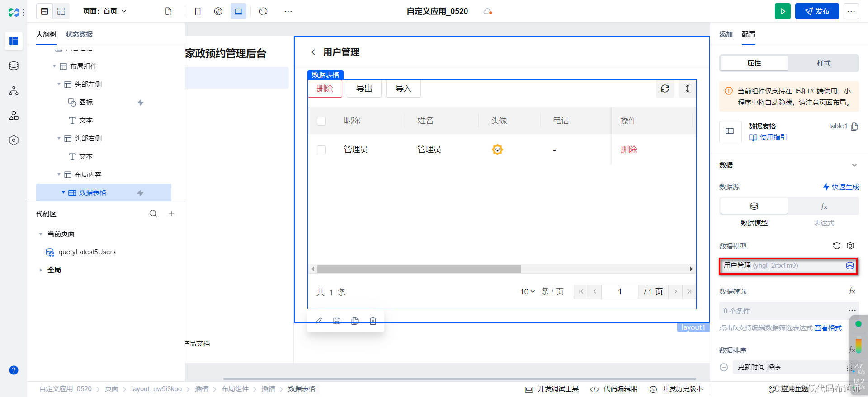Check the 管理员 row checkbox
The image size is (868, 397).
(321, 150)
